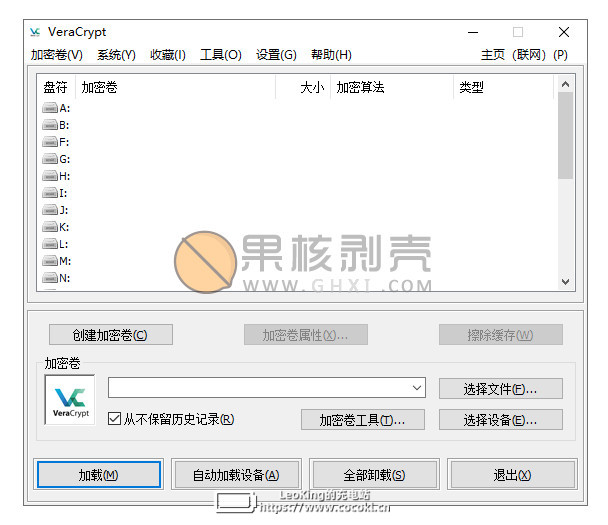Click 选择设备(E)... button
Viewport: 608px width, 525px height.
pos(501,420)
